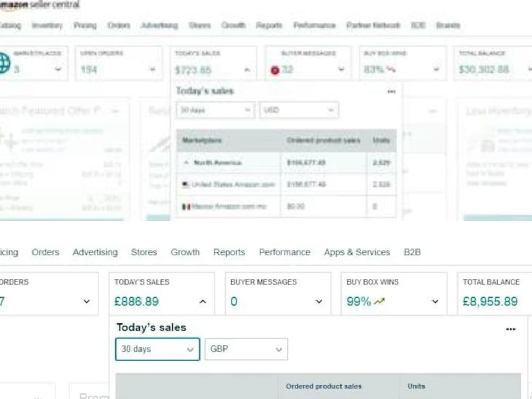Screen dimensions: 532x399
Task: Click the $0.00 sales cell for Mexico
Action: click(296, 206)
